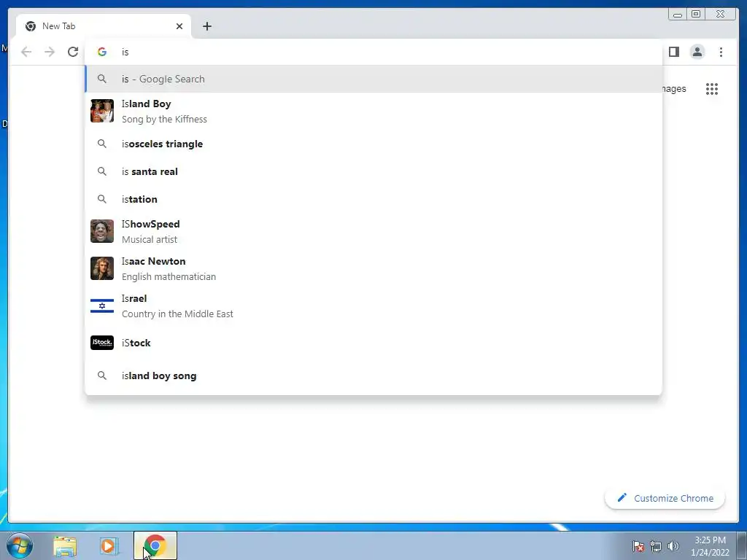Open the volume speaker tray icon
The image size is (747, 560).
coord(673,546)
